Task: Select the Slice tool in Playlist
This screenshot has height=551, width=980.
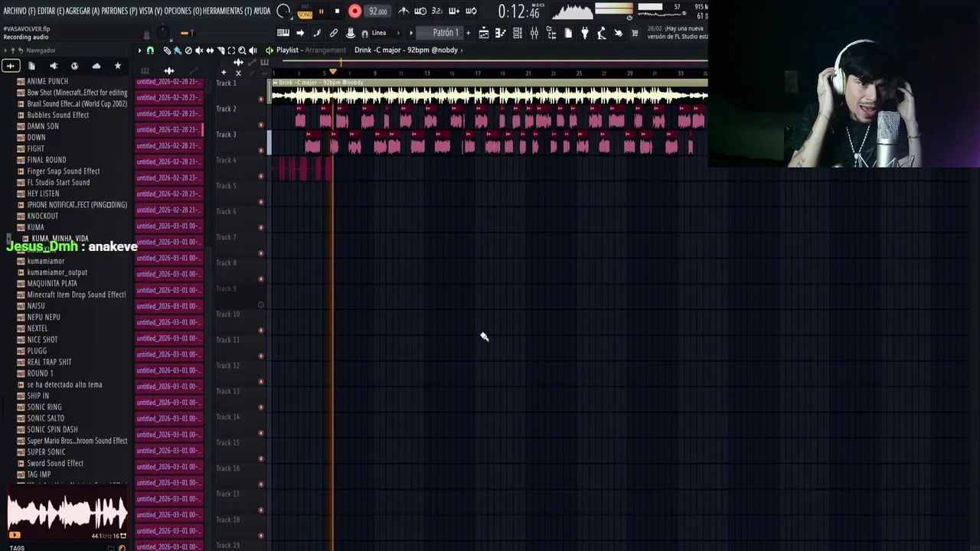Action: [x=221, y=51]
